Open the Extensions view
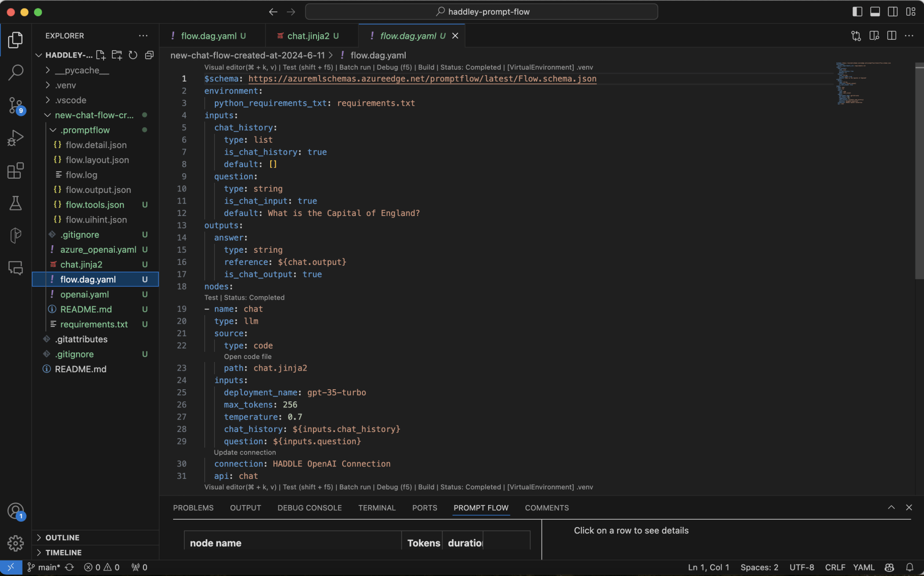The image size is (924, 576). click(x=16, y=171)
